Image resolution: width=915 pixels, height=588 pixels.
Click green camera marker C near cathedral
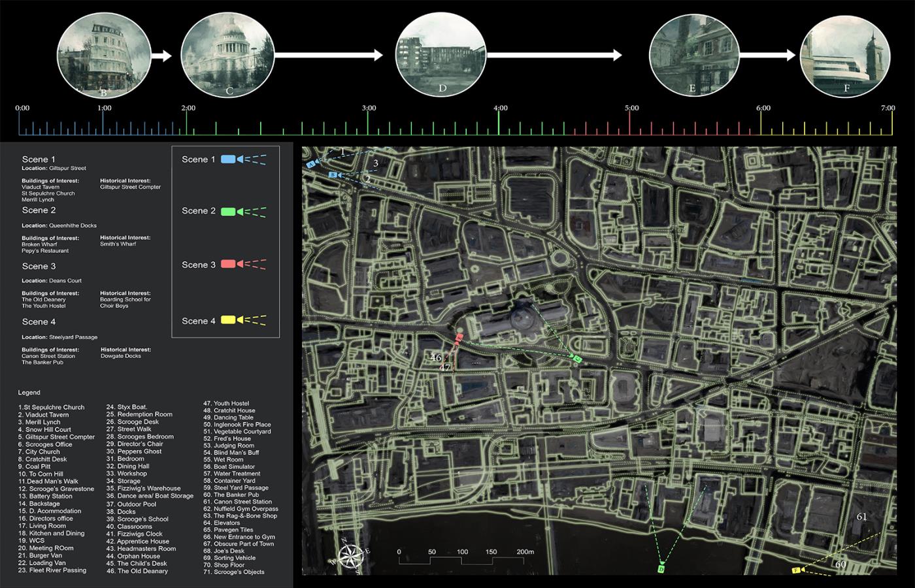click(x=576, y=359)
